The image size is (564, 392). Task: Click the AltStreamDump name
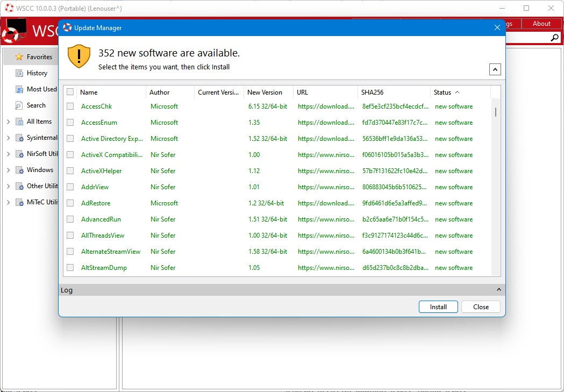[104, 268]
